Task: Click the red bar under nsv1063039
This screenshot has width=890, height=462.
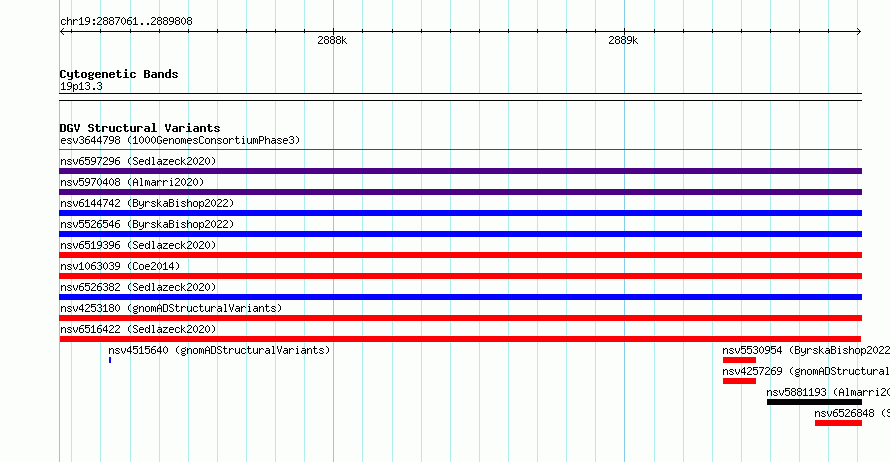Action: [460, 276]
